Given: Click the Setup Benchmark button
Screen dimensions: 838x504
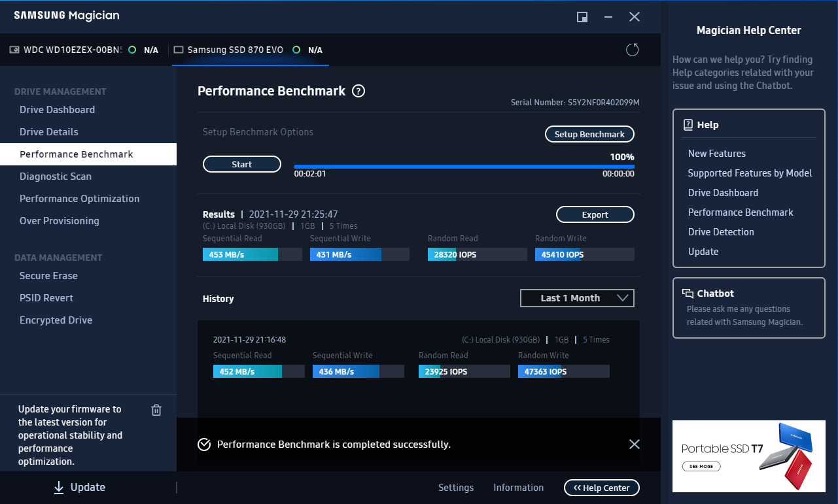Looking at the screenshot, I should (589, 134).
